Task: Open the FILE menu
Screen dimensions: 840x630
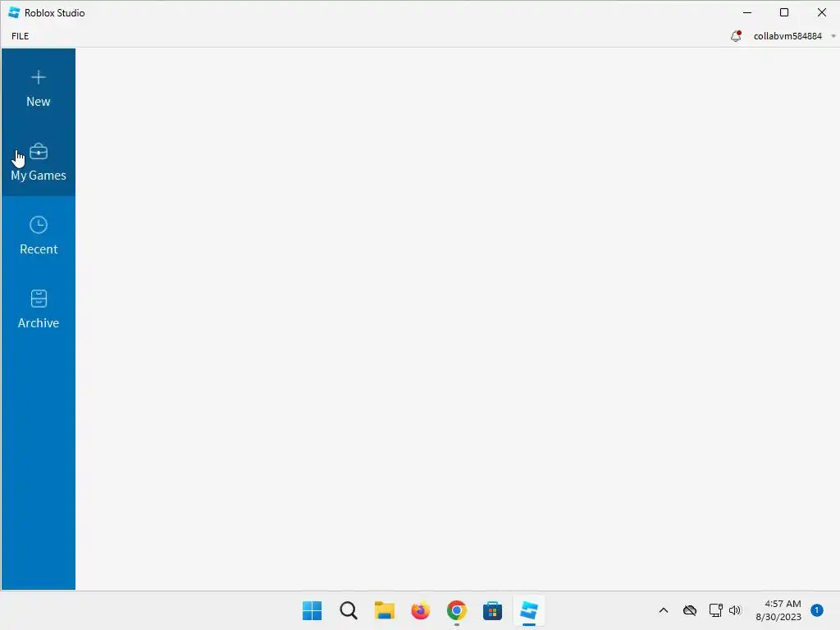Action: tap(21, 36)
